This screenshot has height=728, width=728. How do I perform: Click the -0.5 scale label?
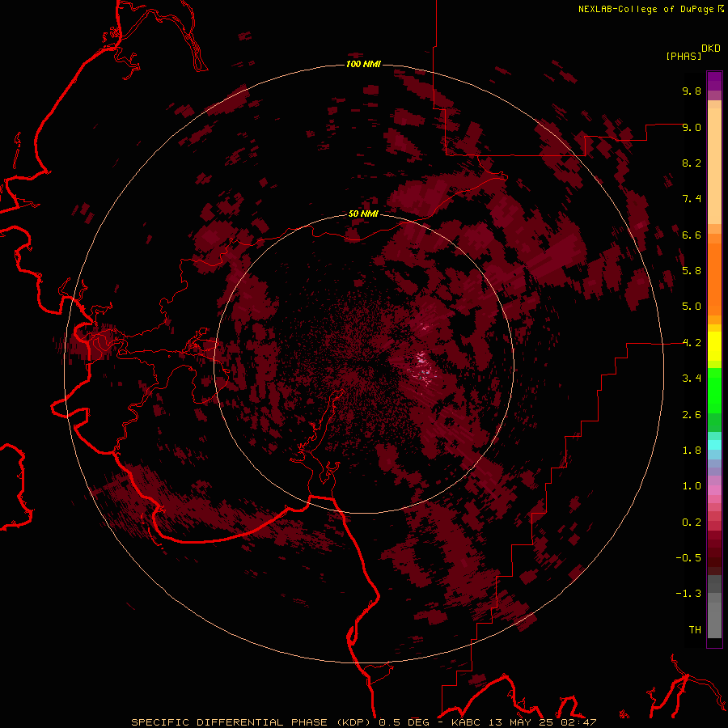point(688,558)
